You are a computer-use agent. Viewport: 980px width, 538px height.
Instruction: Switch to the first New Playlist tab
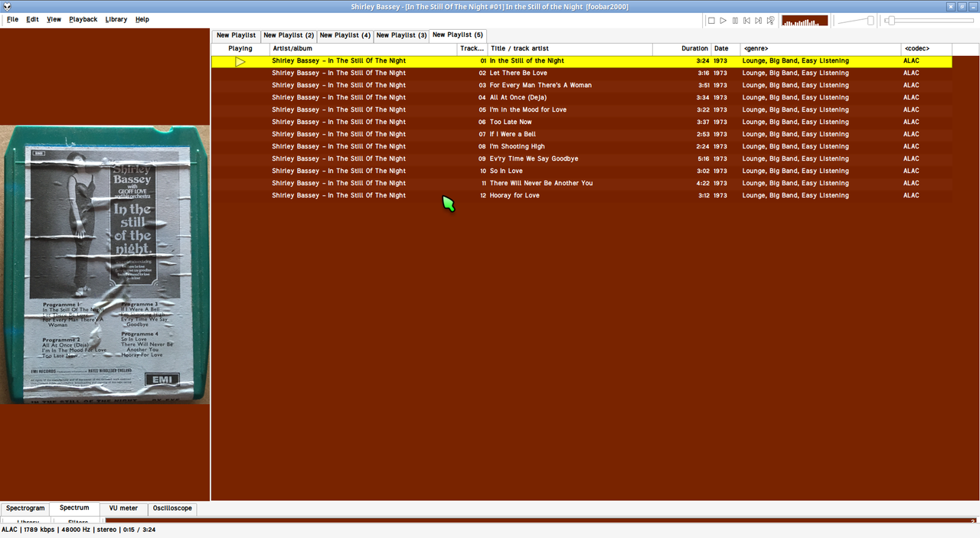click(x=236, y=35)
